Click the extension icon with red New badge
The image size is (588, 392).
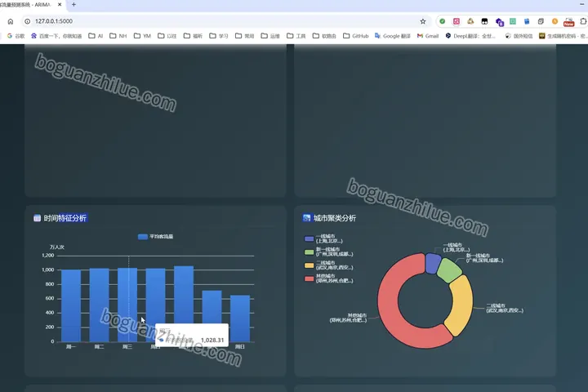pyautogui.click(x=569, y=22)
